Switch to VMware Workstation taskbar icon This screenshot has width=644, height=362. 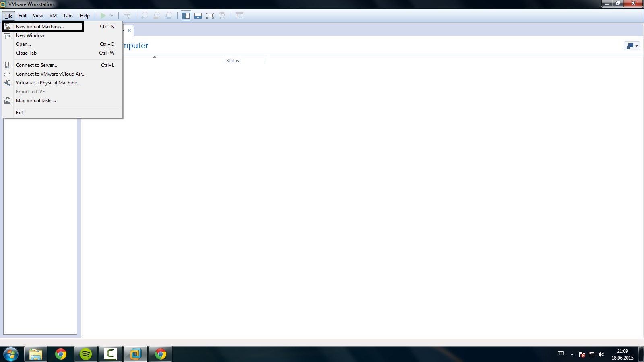coord(136,354)
